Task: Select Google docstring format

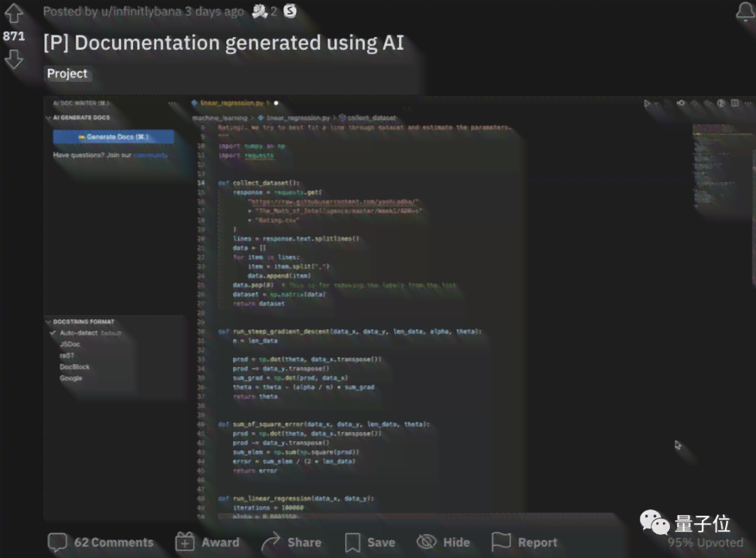Action: point(71,378)
